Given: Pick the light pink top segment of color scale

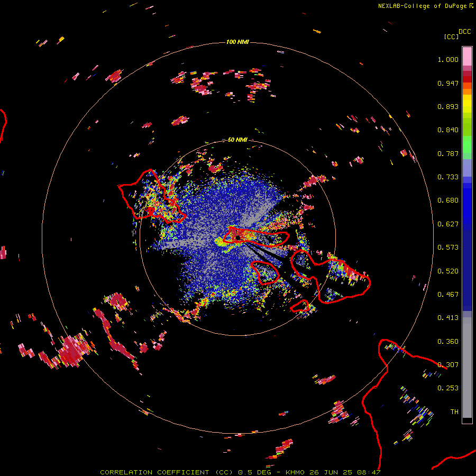Looking at the screenshot, I should click(467, 57).
